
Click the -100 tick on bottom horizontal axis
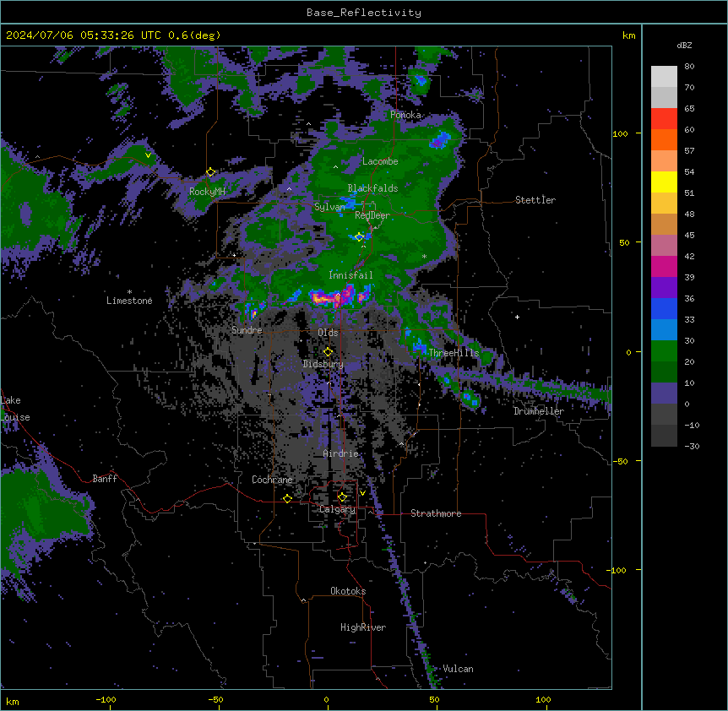[x=106, y=699]
